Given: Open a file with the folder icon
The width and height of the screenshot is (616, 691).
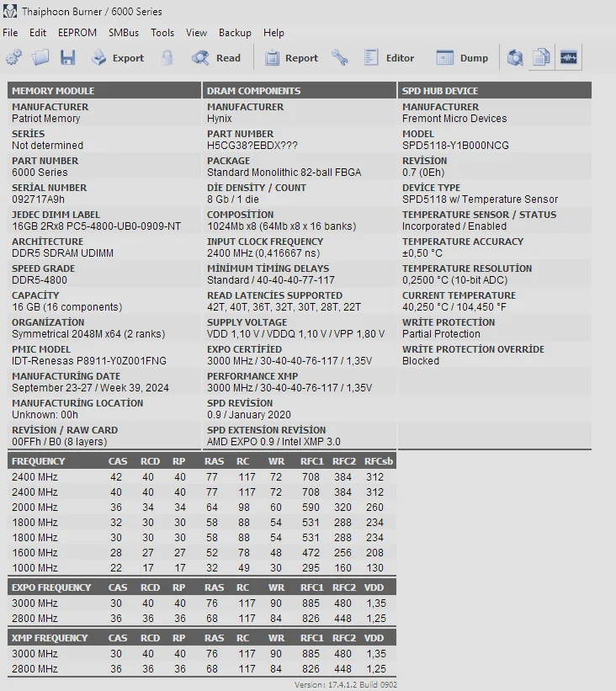Looking at the screenshot, I should (40, 58).
